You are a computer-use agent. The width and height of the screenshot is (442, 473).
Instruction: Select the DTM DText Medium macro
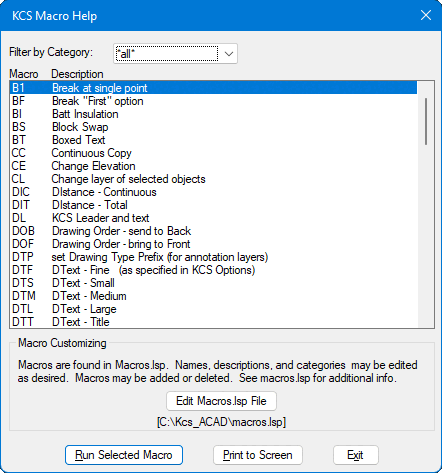point(213,296)
